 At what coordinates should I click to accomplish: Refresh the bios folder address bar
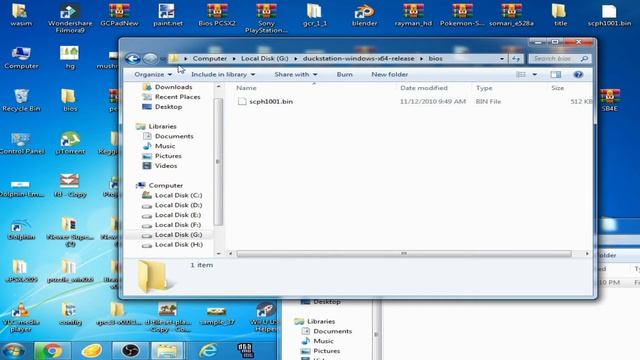pos(516,59)
